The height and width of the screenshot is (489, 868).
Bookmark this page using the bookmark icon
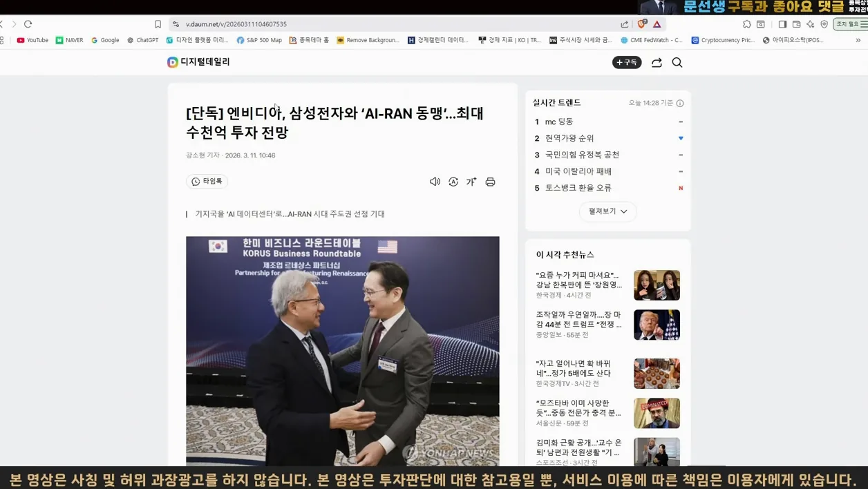[x=158, y=24]
